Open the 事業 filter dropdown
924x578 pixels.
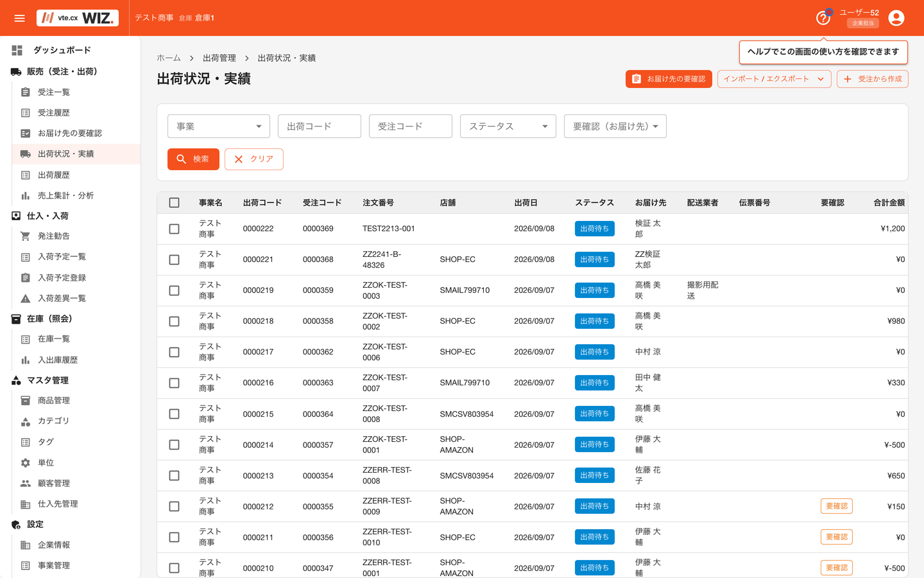tap(219, 126)
